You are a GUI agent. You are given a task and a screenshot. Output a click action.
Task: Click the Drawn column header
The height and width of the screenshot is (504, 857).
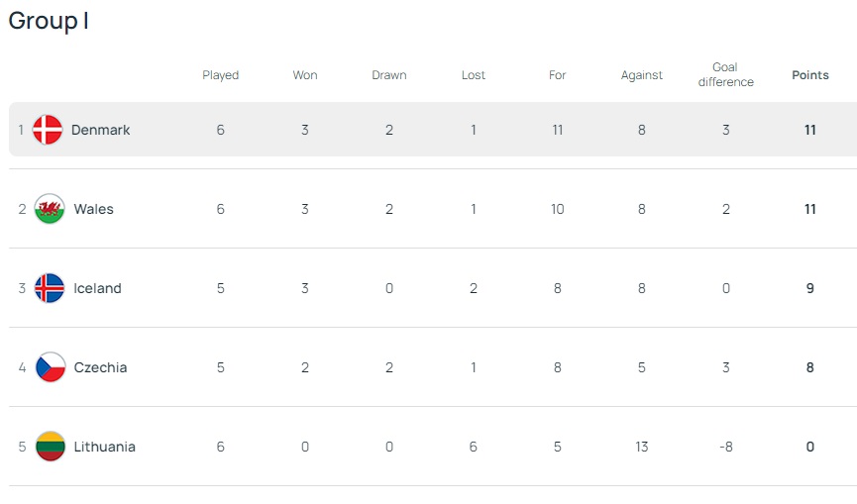(x=389, y=75)
